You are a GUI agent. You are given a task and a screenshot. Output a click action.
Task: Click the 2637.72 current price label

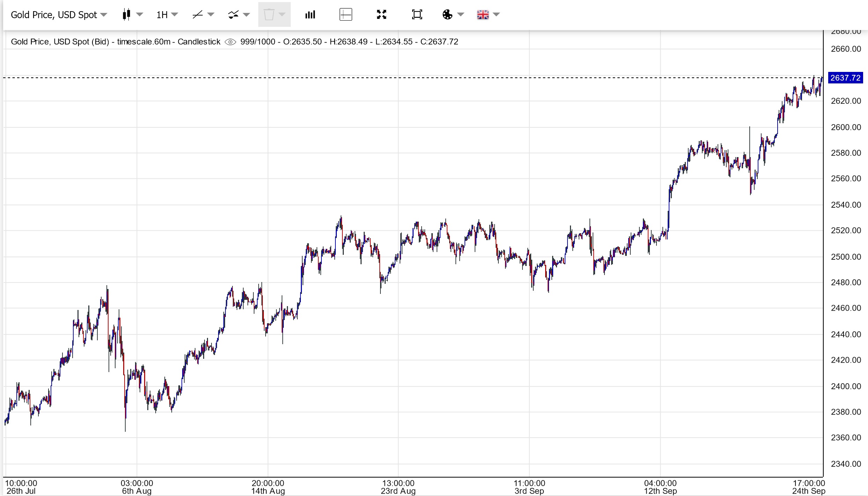point(845,78)
